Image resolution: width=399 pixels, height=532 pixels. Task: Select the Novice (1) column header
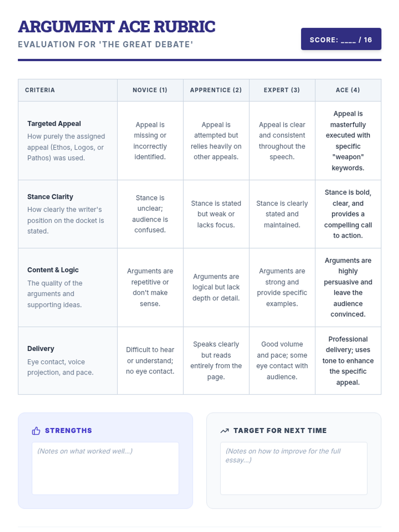(x=150, y=90)
